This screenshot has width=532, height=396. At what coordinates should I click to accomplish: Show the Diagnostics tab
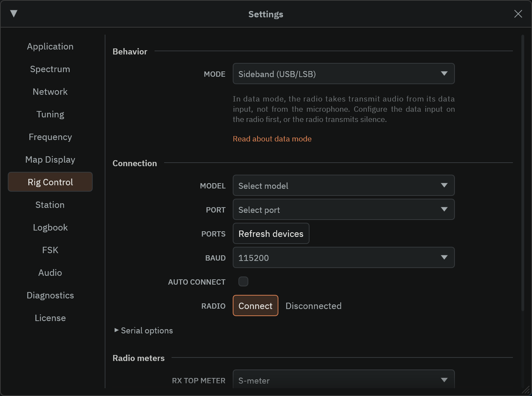[x=50, y=295]
